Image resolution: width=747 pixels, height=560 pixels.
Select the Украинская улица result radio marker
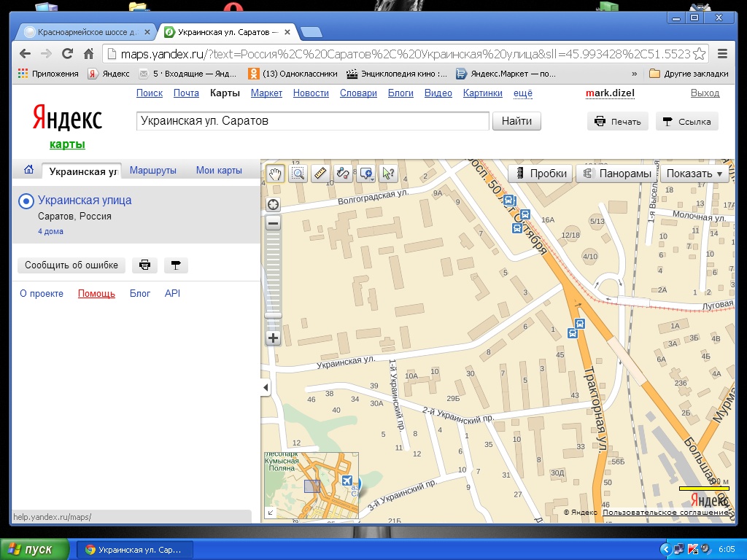[x=26, y=201]
